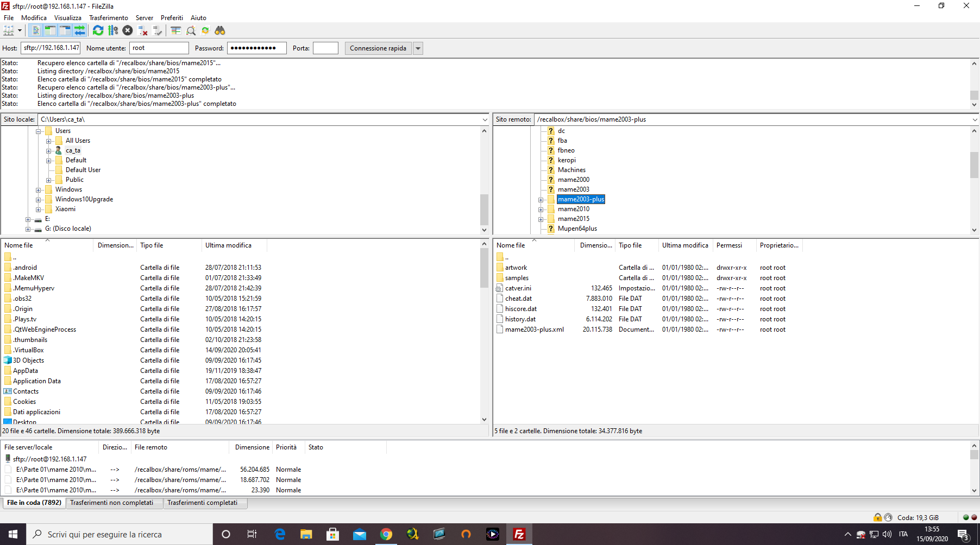Expand the Xiaomi folder node
Viewport: 980px width, 545px height.
click(39, 210)
